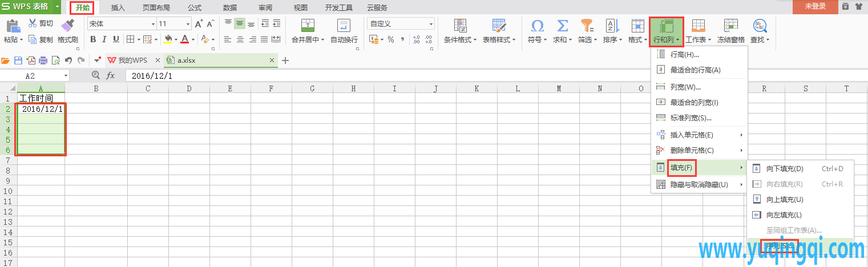The height and width of the screenshot is (267, 868).
Task: Toggle bottom vertical alignment
Action: click(x=251, y=23)
